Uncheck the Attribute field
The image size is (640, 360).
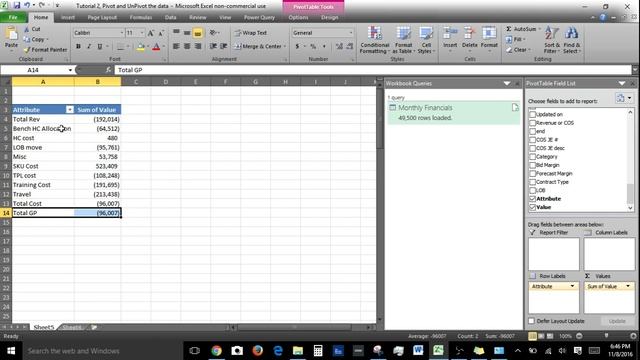(x=532, y=199)
